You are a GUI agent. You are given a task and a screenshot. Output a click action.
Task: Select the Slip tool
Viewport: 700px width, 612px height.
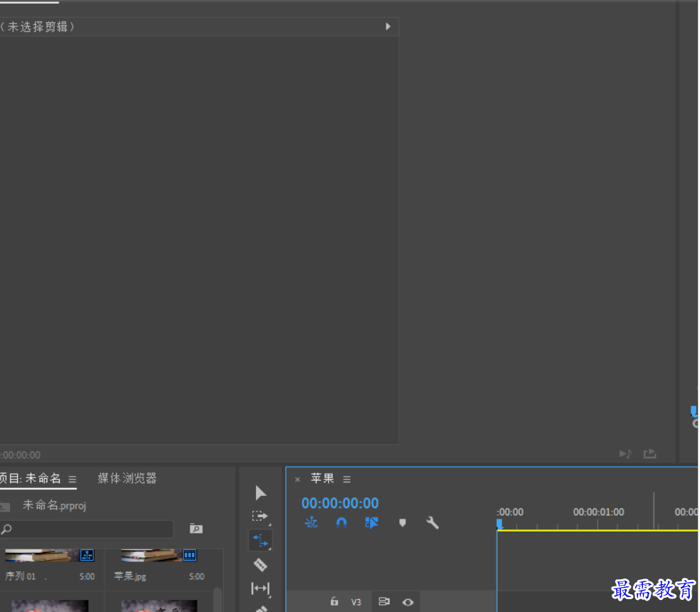tap(260, 588)
